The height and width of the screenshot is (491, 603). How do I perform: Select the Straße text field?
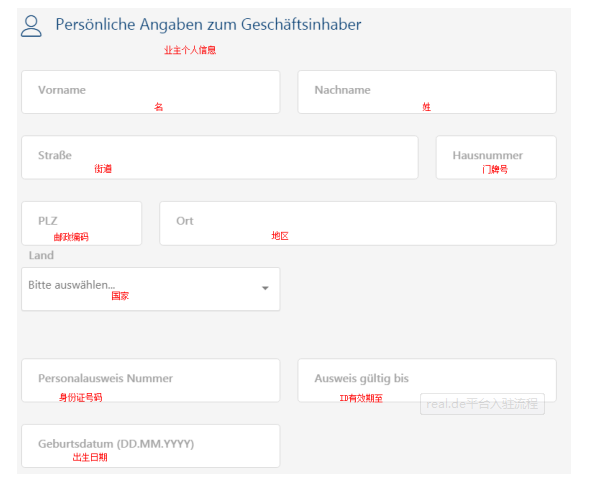click(220, 157)
